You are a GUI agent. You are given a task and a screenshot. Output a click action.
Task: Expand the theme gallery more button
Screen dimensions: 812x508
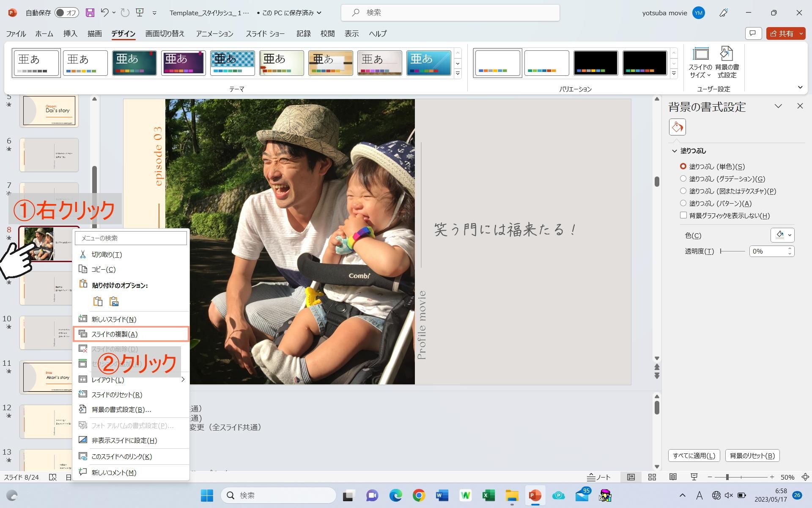pos(458,74)
